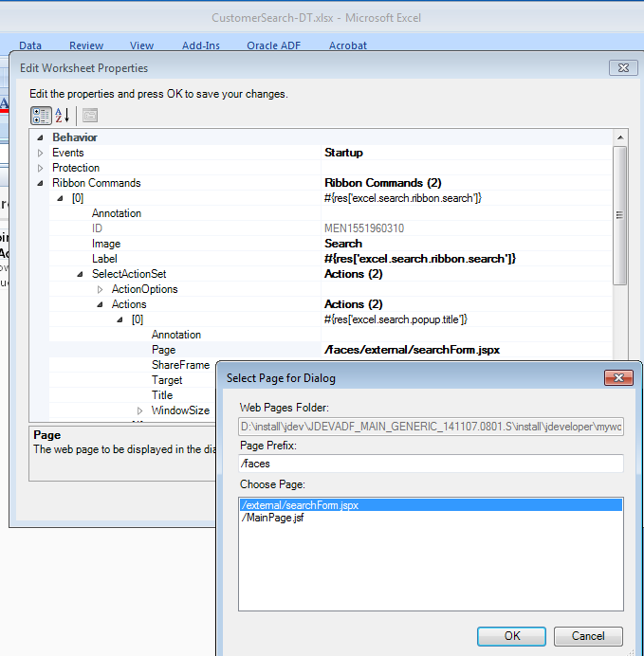The width and height of the screenshot is (644, 656).
Task: Click the Search image value
Action: (343, 244)
